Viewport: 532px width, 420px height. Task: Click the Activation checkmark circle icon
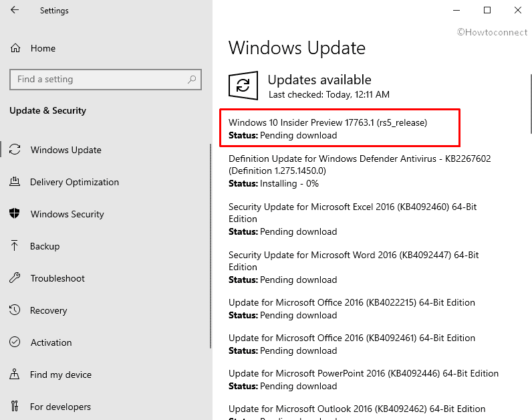[x=15, y=342]
